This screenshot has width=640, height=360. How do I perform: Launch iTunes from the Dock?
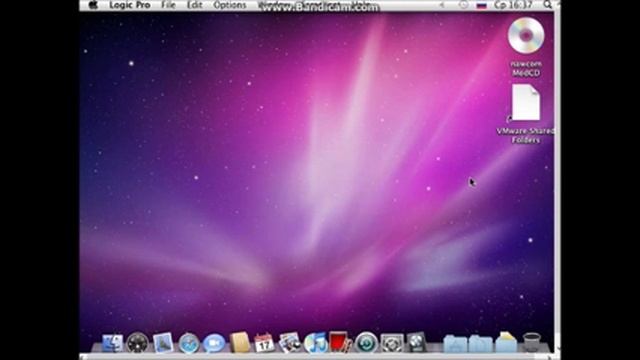point(315,343)
